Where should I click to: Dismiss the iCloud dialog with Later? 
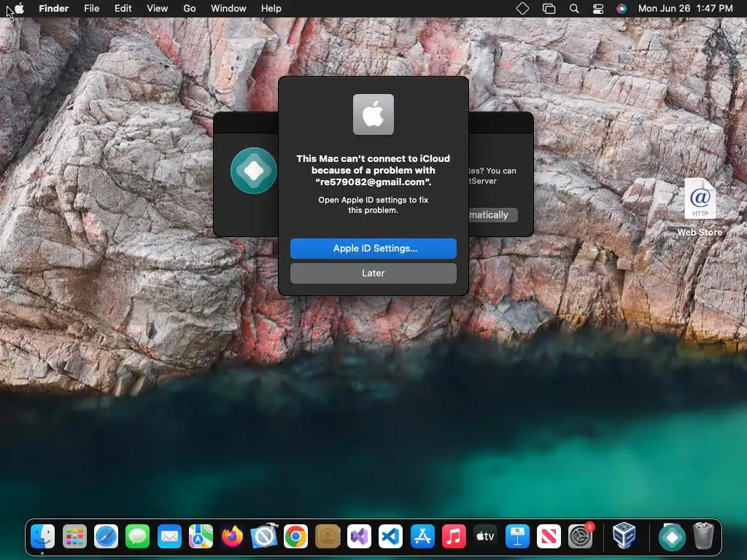pos(373,273)
